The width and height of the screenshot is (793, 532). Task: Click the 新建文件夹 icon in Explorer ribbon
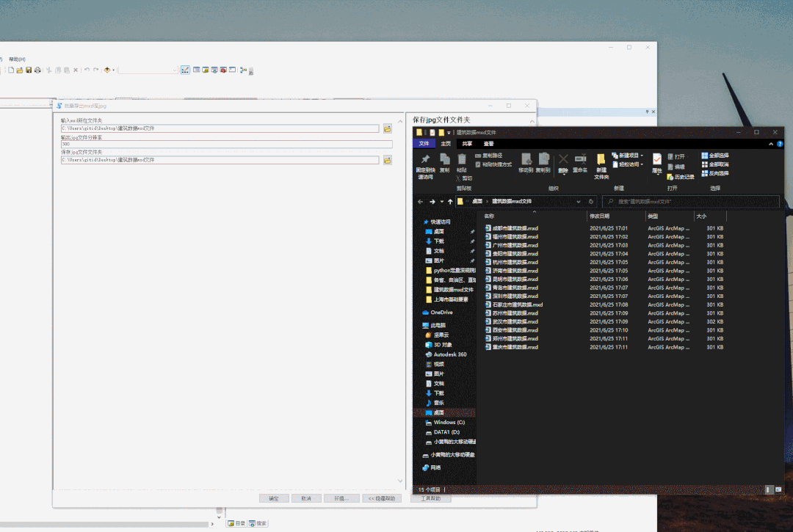[x=601, y=159]
